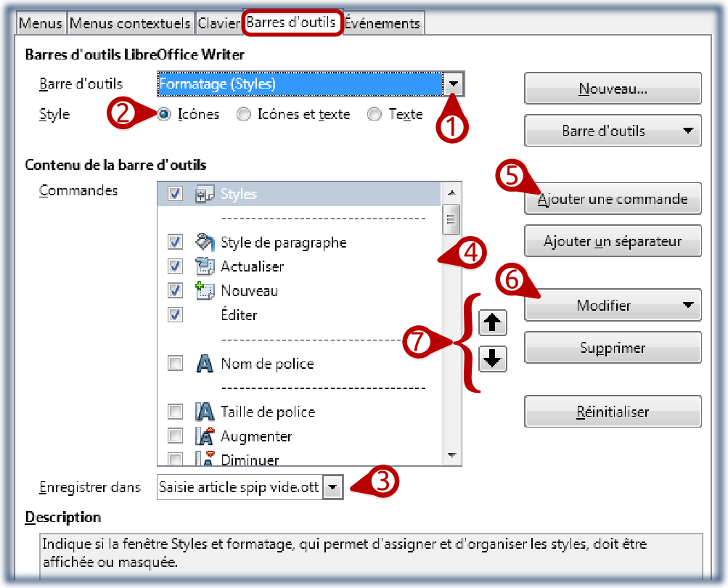Click the Nom de police icon

205,364
